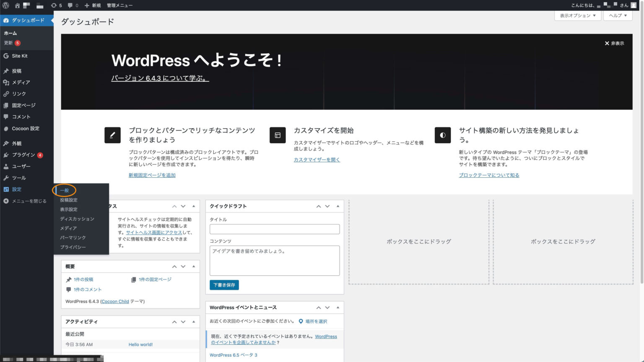Open the Cocoon 設定 sidebar icon
Image resolution: width=644 pixels, height=362 pixels.
(6, 128)
